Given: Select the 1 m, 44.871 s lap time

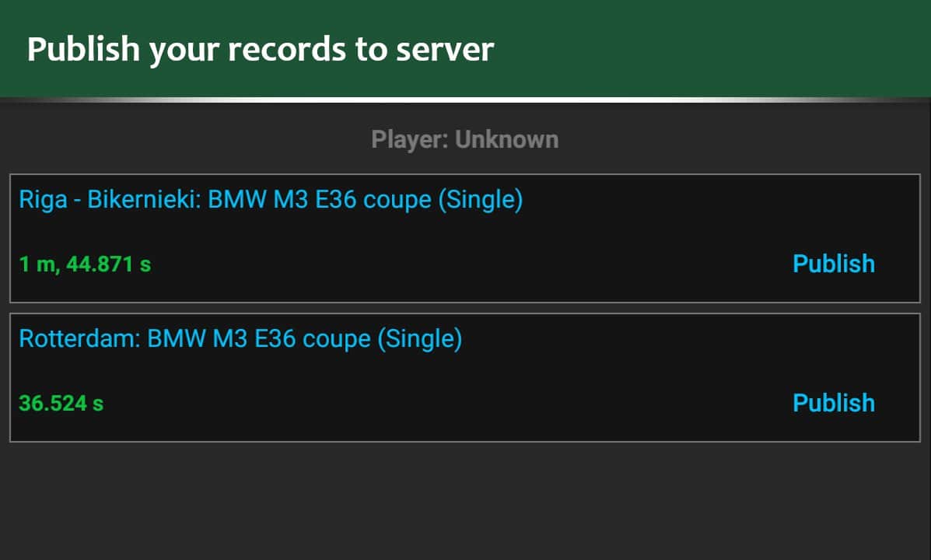Looking at the screenshot, I should [85, 264].
